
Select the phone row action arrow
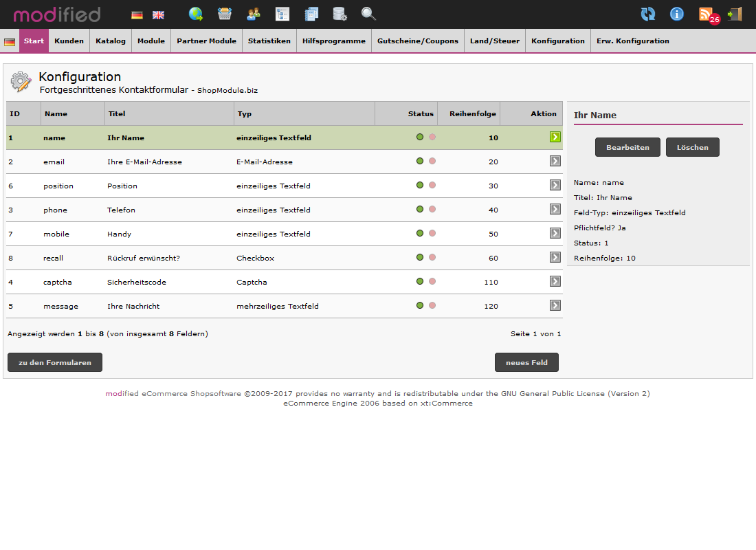coord(555,209)
